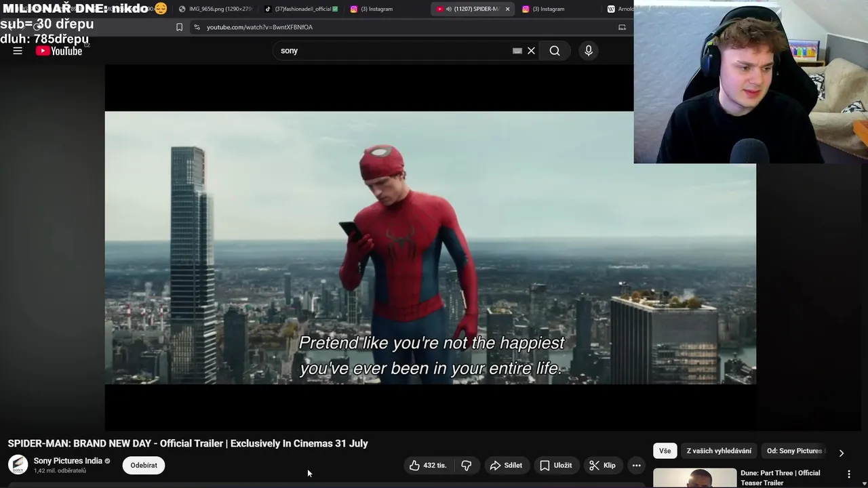Like the video showing 432 tis.
Viewport: 868px width, 488px height.
click(x=428, y=466)
